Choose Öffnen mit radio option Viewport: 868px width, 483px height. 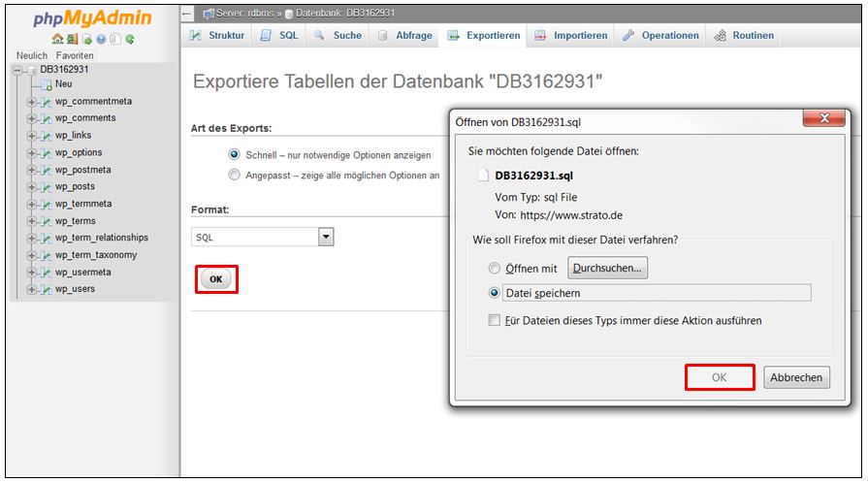click(x=494, y=268)
